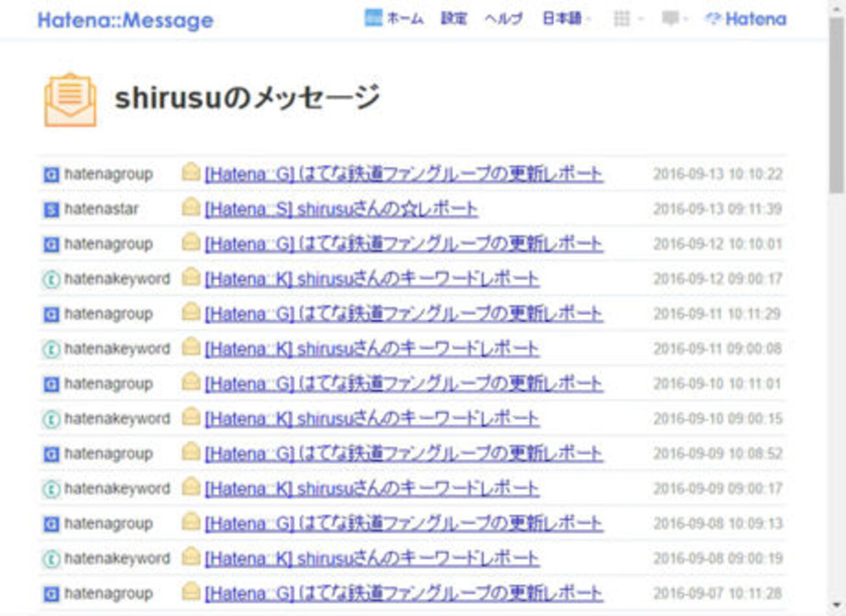Image resolution: width=846 pixels, height=616 pixels.
Task: Click mail envelope icon for 2016-09-08 10:09:13 message
Action: 191,522
